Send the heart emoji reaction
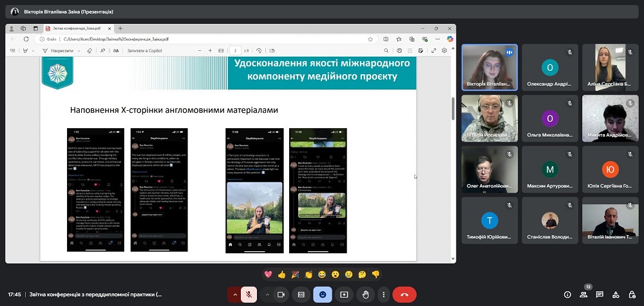Viewport: 644px width, 306px height. point(269,274)
